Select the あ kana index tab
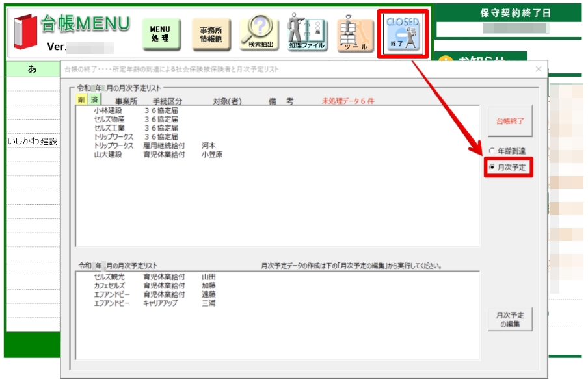The height and width of the screenshot is (384, 588). click(33, 69)
